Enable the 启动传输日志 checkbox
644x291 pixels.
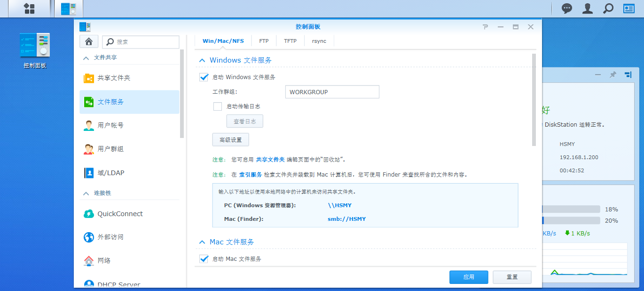(x=218, y=106)
